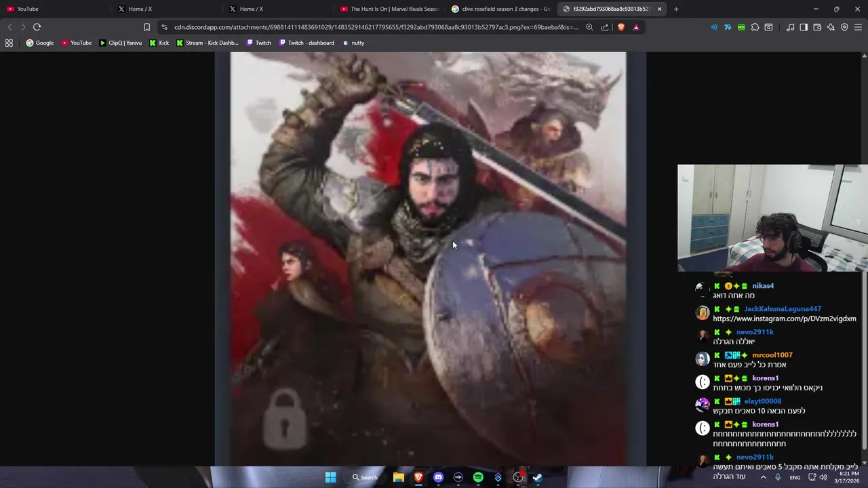Open File Explorer from taskbar
The image size is (868, 488).
click(399, 477)
